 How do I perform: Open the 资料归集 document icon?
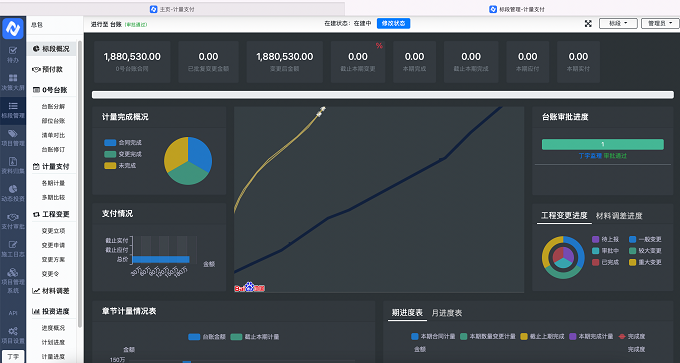coord(13,161)
